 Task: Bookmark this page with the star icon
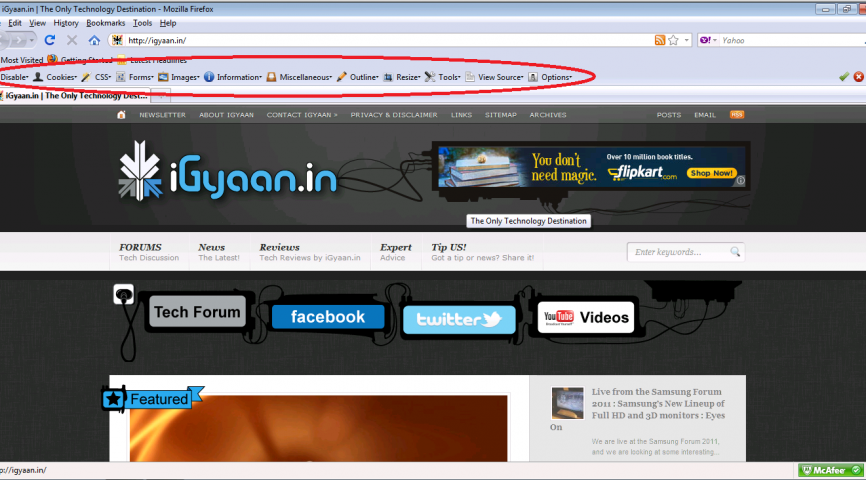click(674, 40)
